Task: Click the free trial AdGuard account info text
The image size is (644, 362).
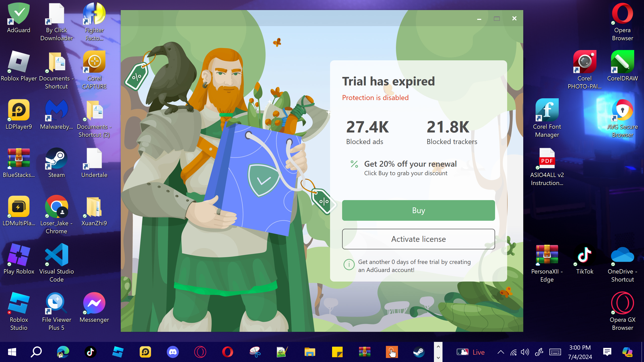Action: (414, 266)
